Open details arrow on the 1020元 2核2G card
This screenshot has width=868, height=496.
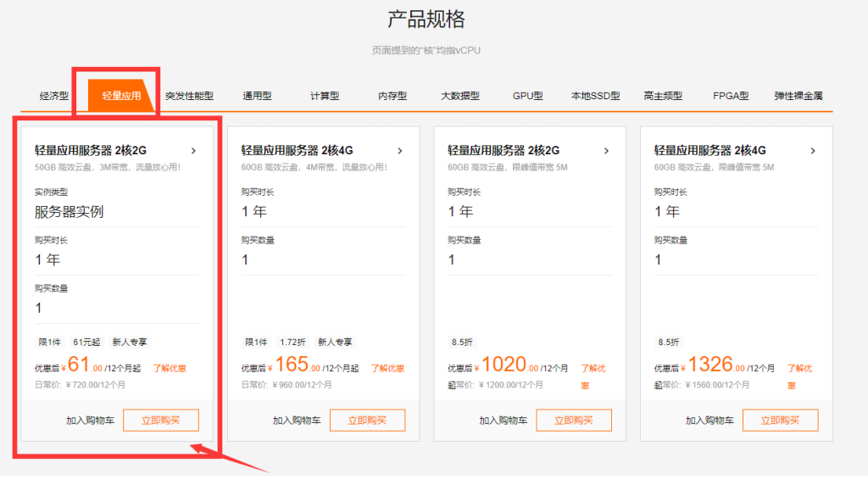(x=606, y=151)
